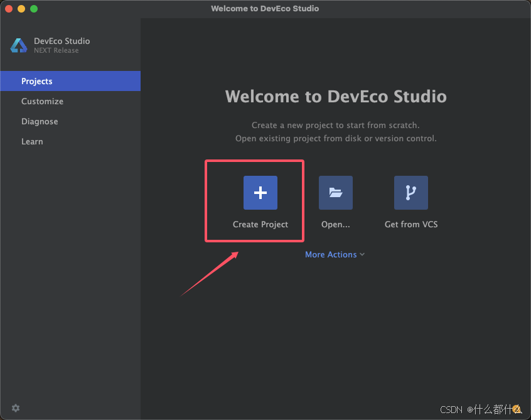The image size is (531, 420).
Task: Click the 'Open existing project from disk' line
Action: 336,139
